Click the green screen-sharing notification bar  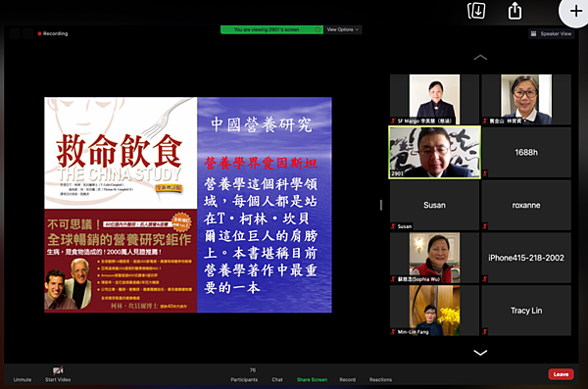tap(271, 29)
